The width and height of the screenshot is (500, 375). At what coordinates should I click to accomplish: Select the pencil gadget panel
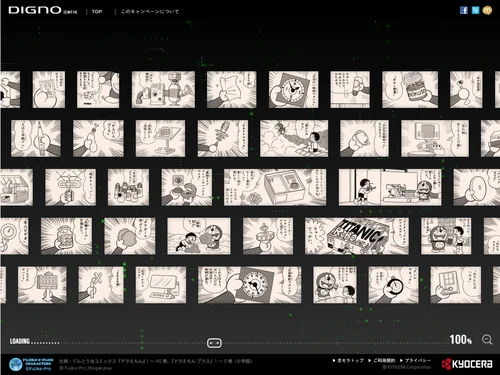point(36,138)
